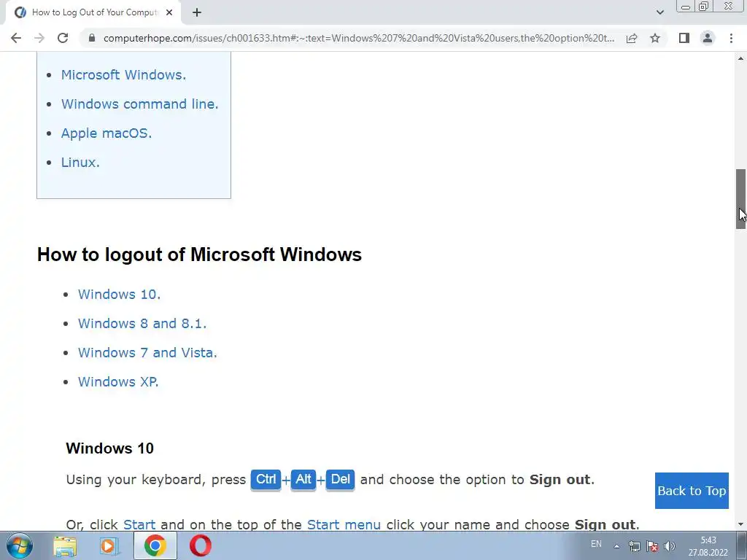Click the Alt key badge

pos(303,479)
